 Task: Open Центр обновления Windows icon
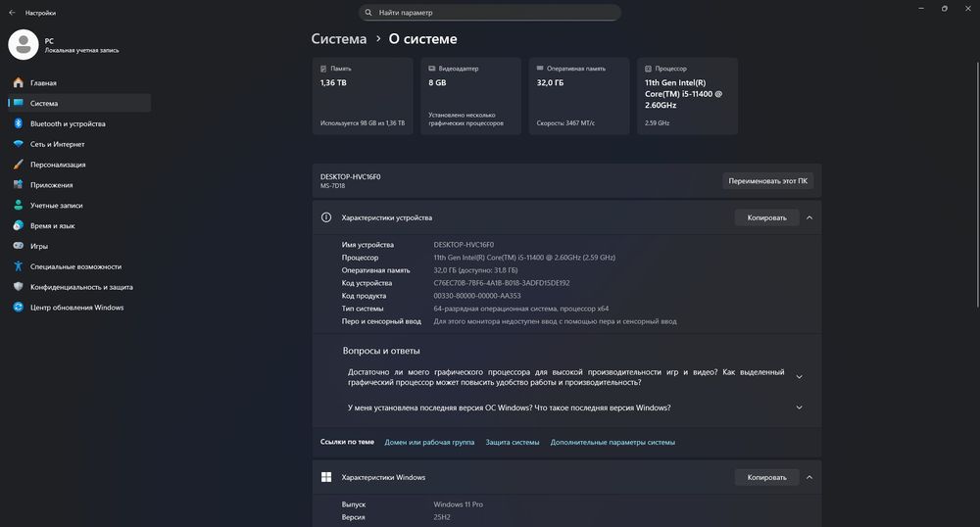(x=18, y=308)
